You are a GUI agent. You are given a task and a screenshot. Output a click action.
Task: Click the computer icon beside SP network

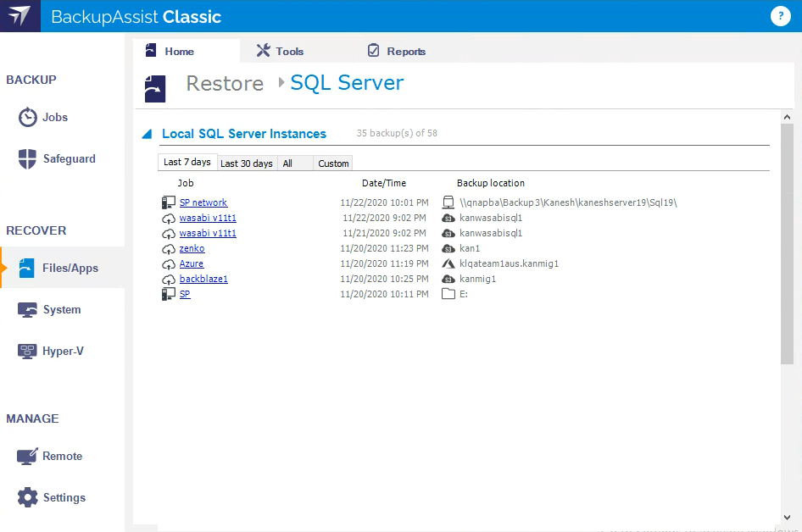(168, 202)
